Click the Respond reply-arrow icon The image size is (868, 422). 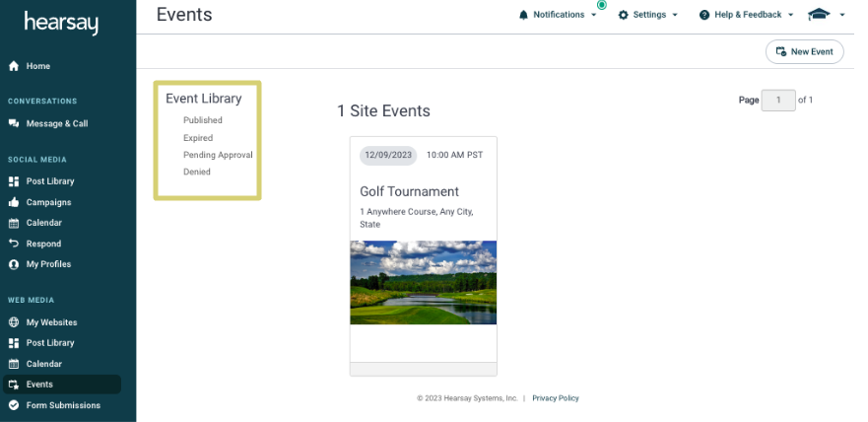pos(14,244)
